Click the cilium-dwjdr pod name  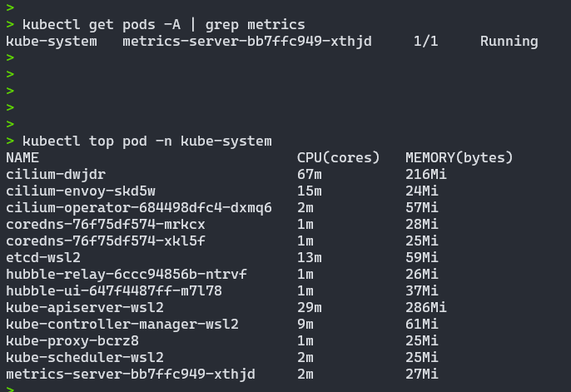point(56,174)
